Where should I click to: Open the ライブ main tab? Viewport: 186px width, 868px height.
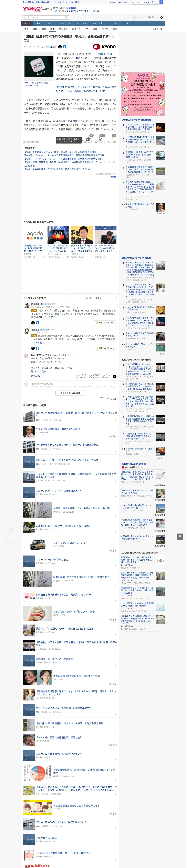click(x=49, y=24)
